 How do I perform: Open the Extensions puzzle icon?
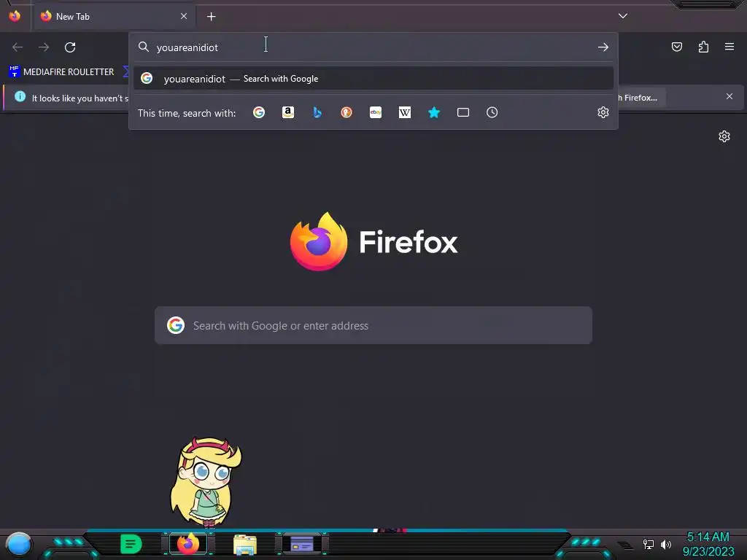tap(703, 47)
